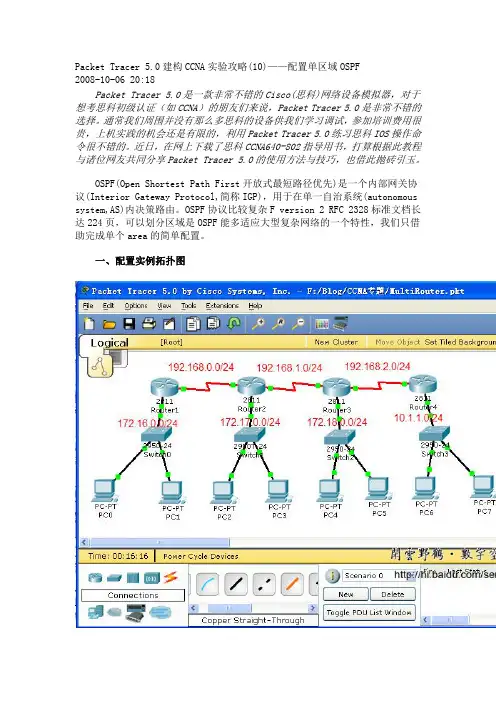Open the Extensions menu
The image size is (496, 702).
222,305
